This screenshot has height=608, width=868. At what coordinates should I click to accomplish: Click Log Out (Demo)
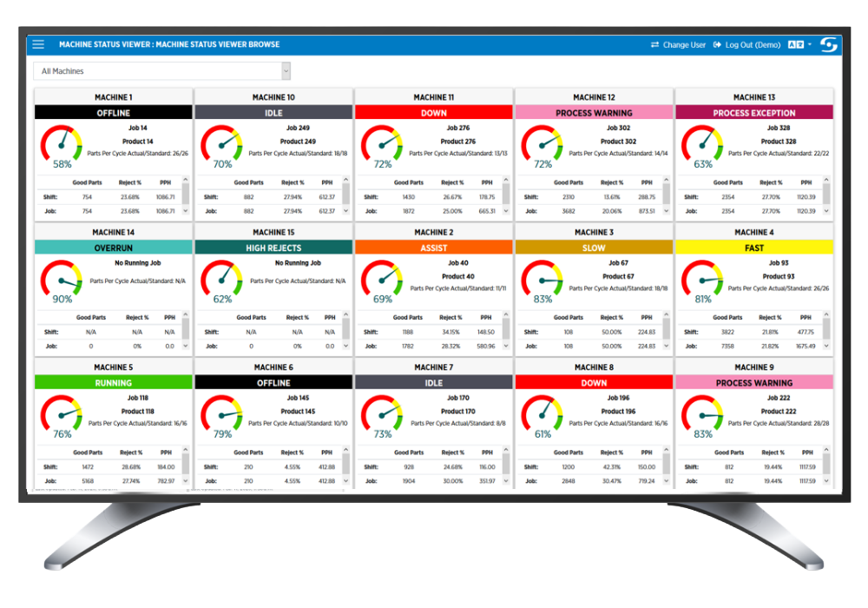pyautogui.click(x=753, y=44)
